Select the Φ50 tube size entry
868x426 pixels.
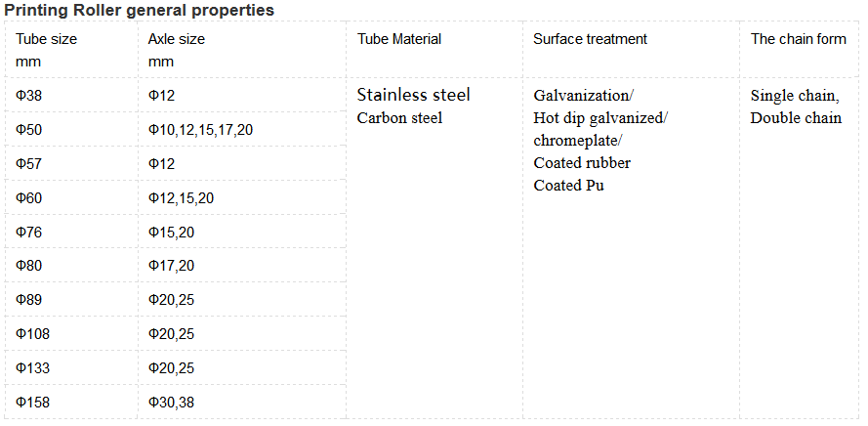pyautogui.click(x=29, y=130)
